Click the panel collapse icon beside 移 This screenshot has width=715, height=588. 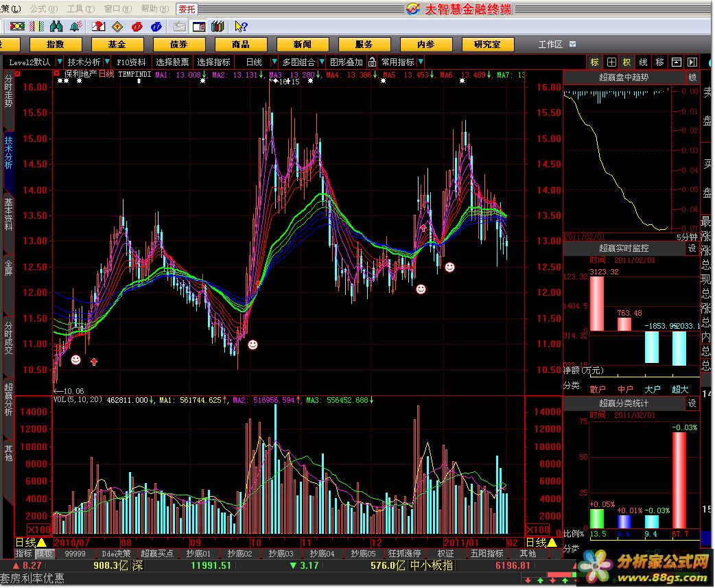click(677, 62)
